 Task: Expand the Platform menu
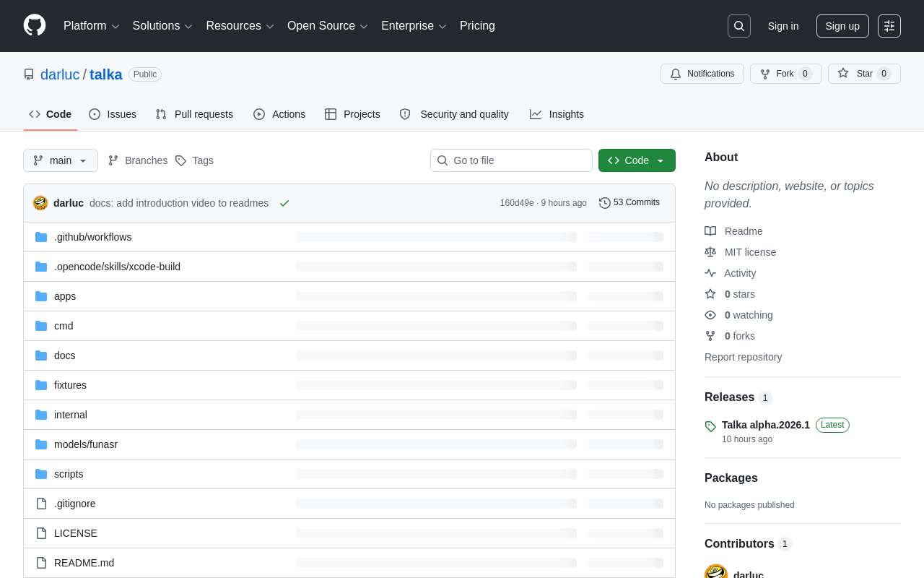pos(92,26)
